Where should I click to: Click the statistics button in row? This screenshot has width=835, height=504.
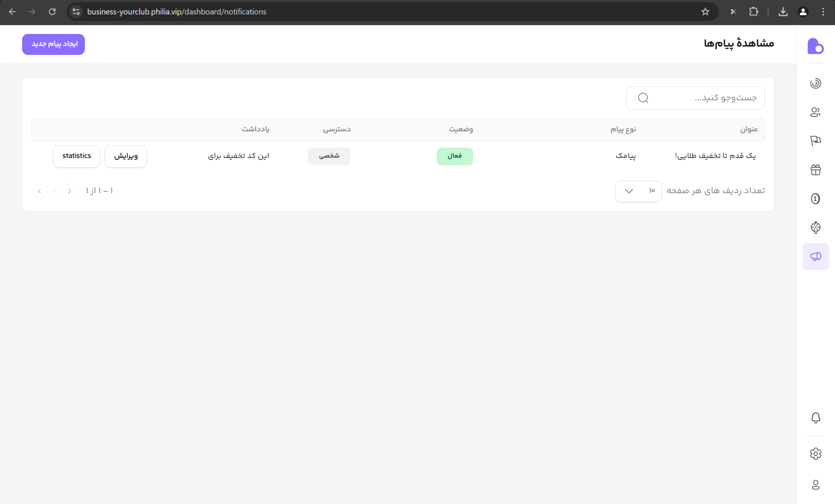[x=77, y=156]
